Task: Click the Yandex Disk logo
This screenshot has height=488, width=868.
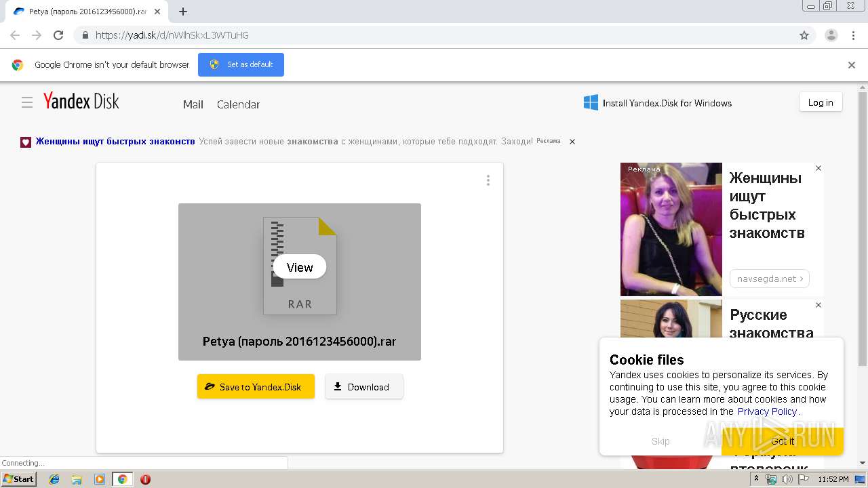Action: pyautogui.click(x=81, y=102)
